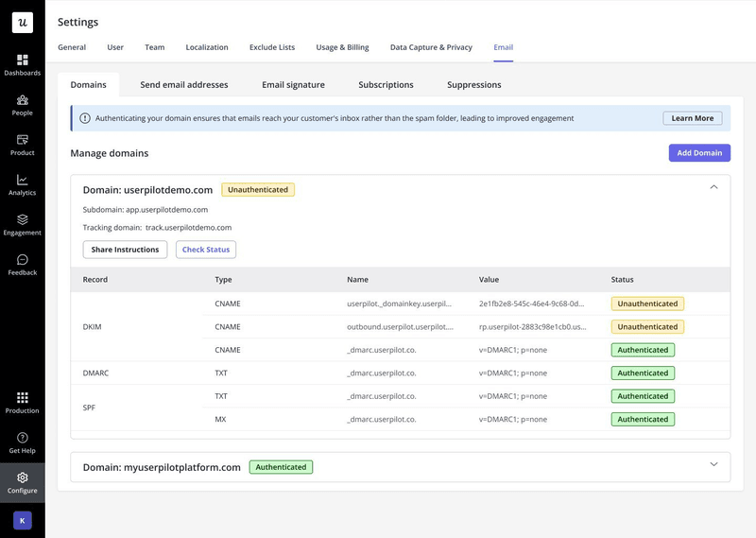This screenshot has height=538, width=756.
Task: Switch to the Usage & Billing tab
Action: tap(342, 47)
